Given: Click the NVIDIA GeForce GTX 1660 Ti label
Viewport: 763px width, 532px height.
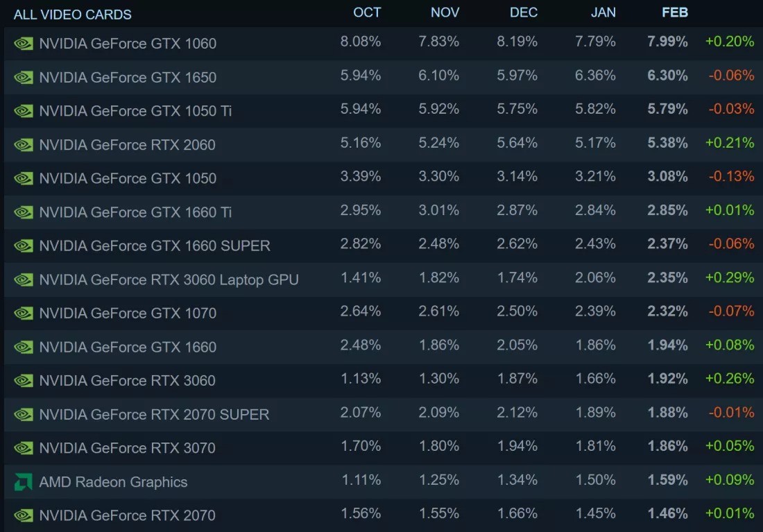Looking at the screenshot, I should [x=135, y=212].
